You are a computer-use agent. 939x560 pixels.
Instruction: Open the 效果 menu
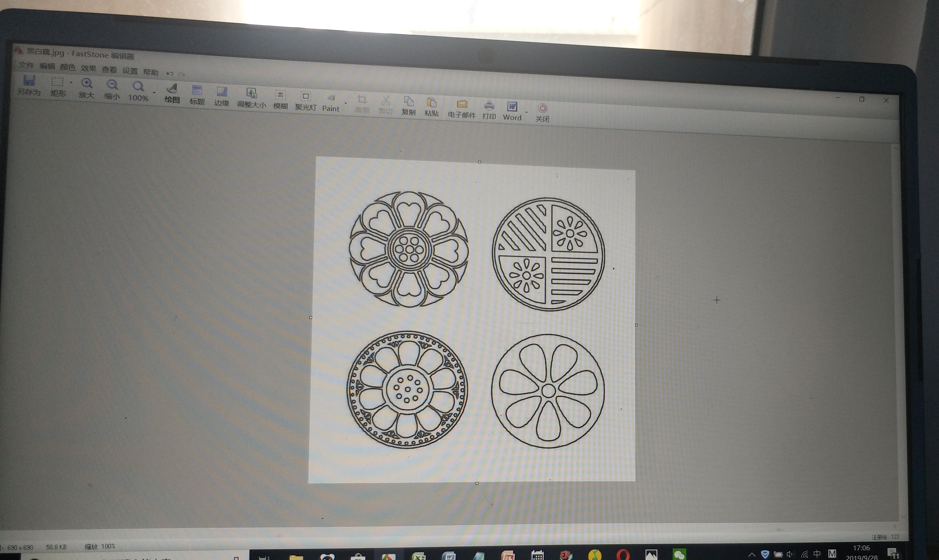coord(89,69)
